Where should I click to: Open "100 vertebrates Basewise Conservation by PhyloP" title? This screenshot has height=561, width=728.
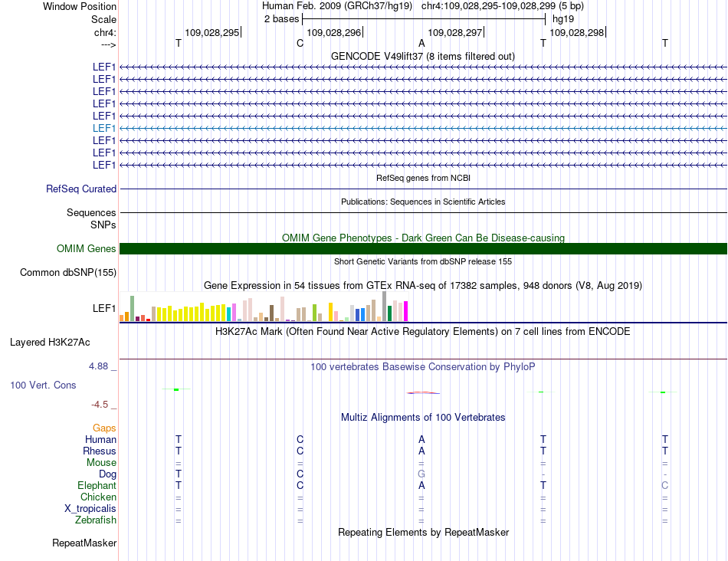pos(422,367)
